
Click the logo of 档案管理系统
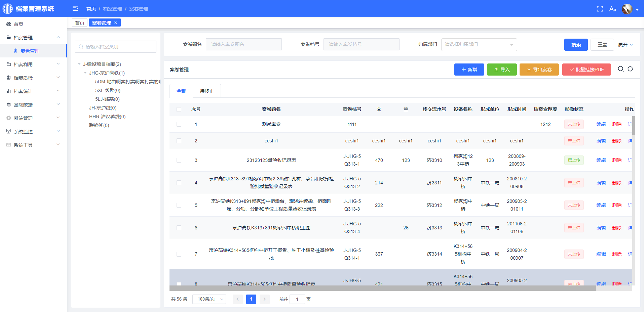7,8
